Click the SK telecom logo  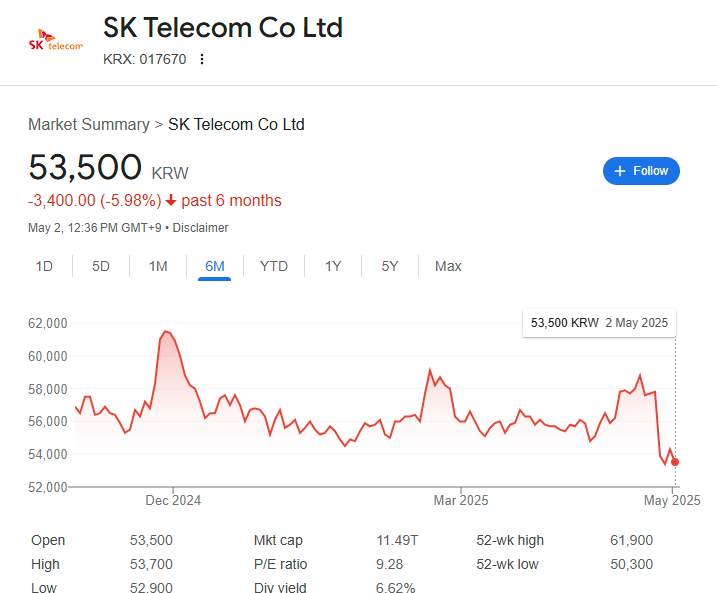56,40
